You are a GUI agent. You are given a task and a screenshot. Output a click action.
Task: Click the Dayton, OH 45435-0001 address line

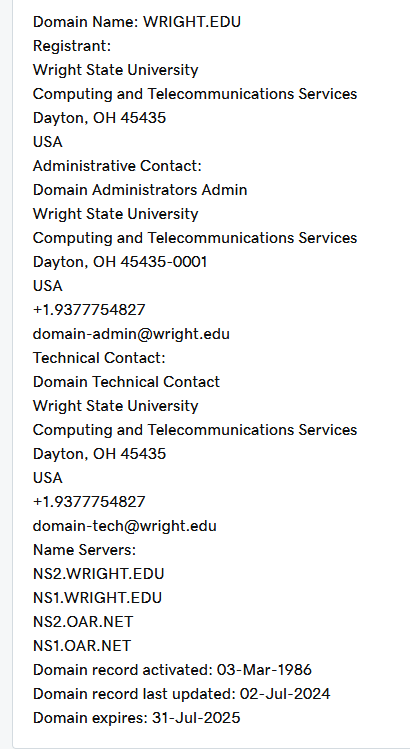click(x=120, y=262)
